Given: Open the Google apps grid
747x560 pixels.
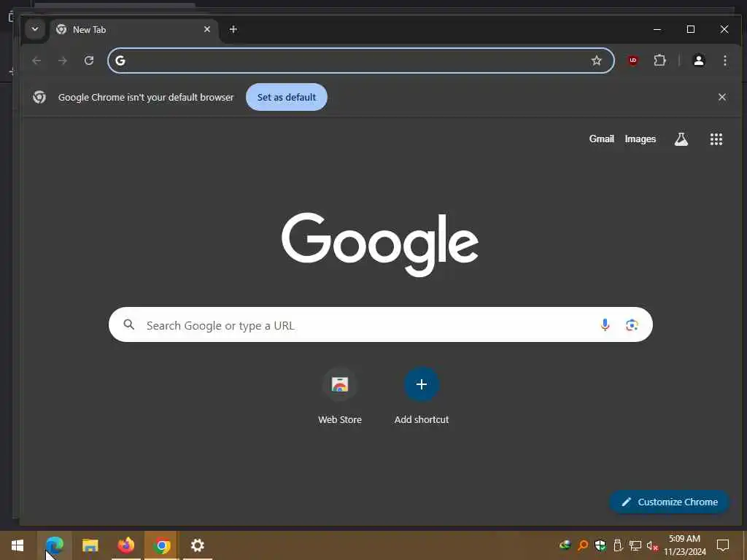Looking at the screenshot, I should 716,139.
